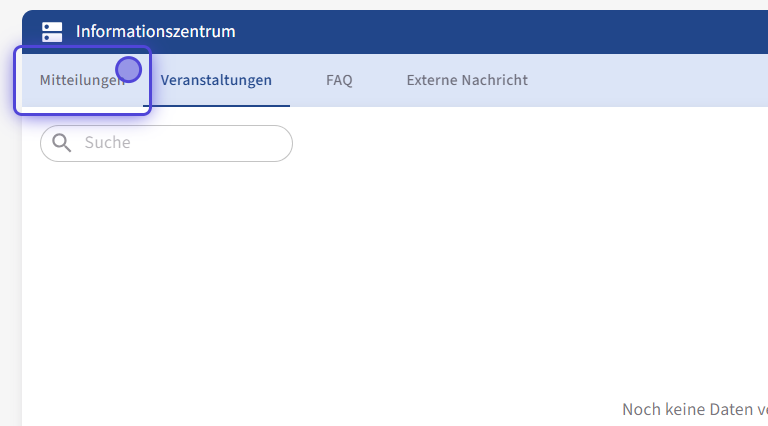Viewport: 768px width, 426px height.
Task: Click the Informationszentrum header title
Action: tap(156, 32)
